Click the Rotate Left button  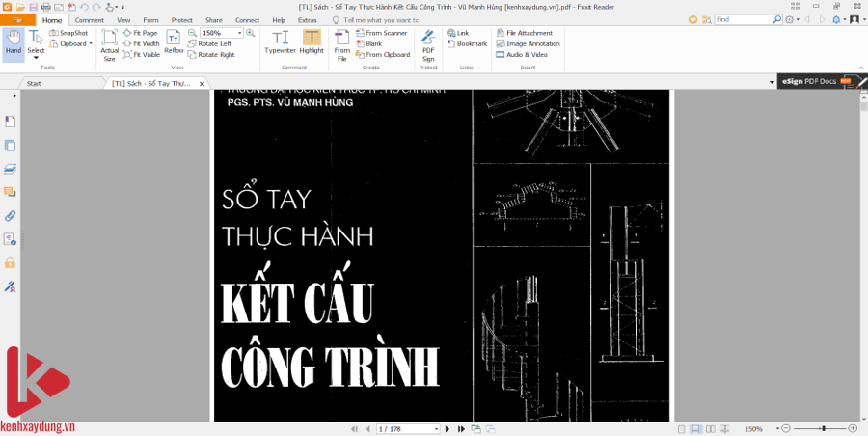pos(214,43)
